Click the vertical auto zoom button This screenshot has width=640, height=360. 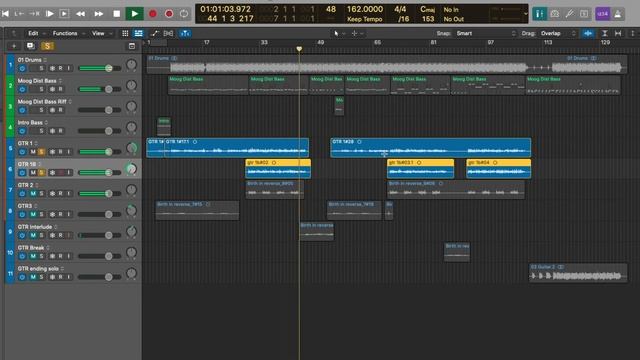(605, 33)
